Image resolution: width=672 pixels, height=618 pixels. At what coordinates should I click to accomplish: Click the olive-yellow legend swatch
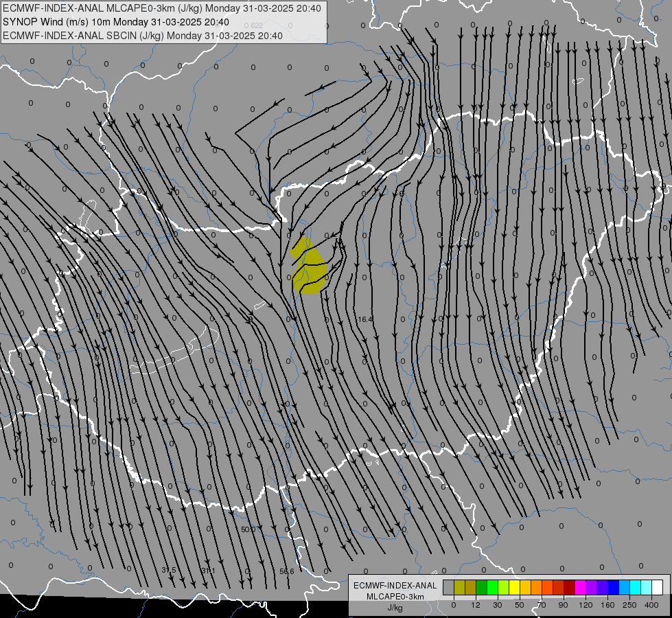click(459, 587)
